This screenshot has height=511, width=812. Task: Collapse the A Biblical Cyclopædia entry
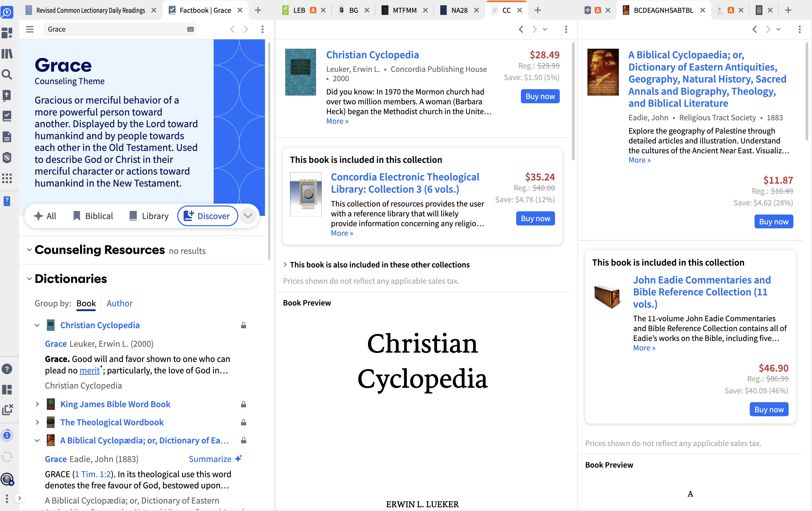(x=37, y=440)
